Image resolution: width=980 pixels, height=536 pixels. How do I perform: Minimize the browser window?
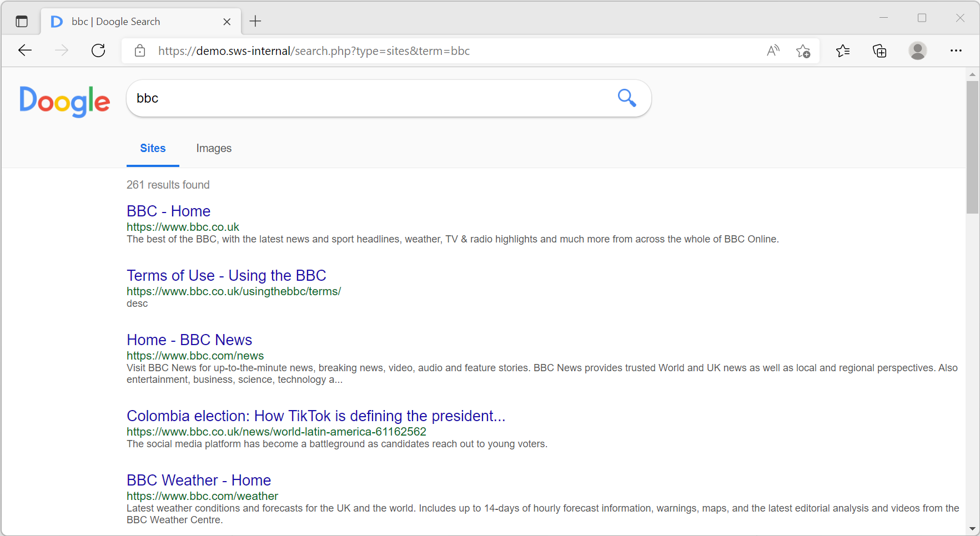tap(883, 18)
